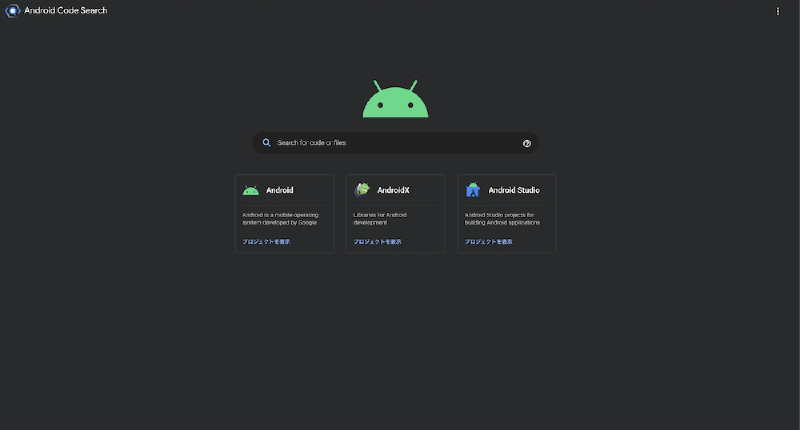Screen dimensions: 800x430
Task: Click the Android Studio project icon
Action: click(x=473, y=190)
